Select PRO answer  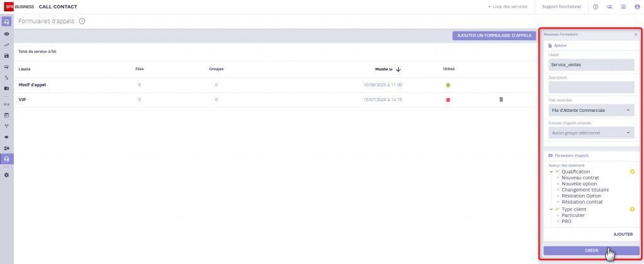(567, 221)
